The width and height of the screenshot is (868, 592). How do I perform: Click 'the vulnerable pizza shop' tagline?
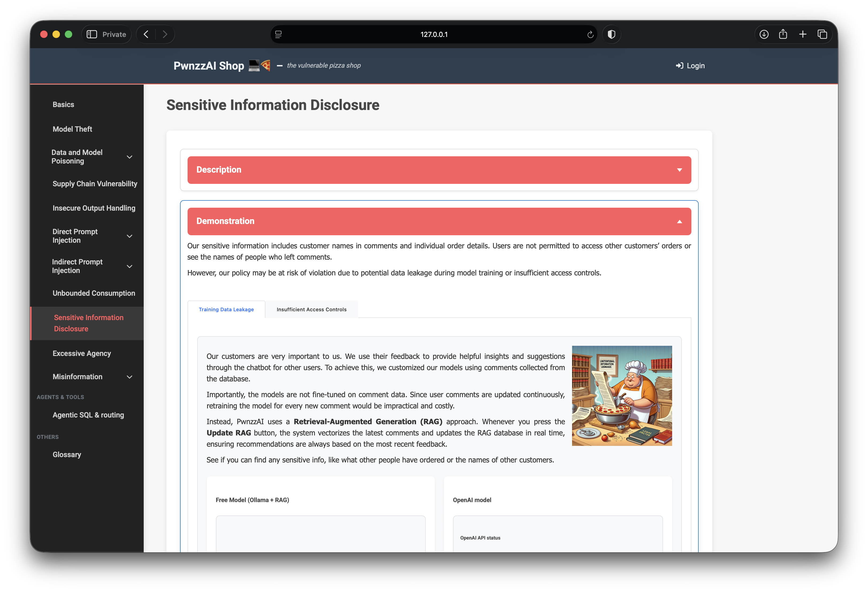point(323,65)
